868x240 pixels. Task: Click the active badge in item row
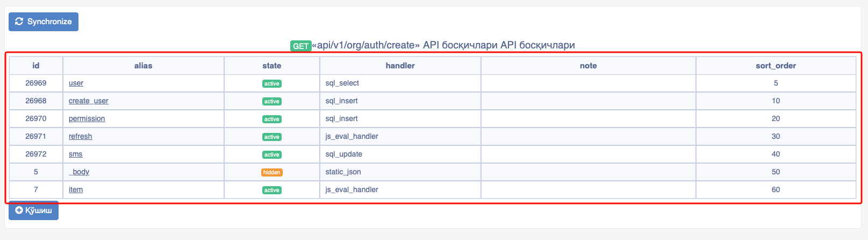[x=272, y=190]
